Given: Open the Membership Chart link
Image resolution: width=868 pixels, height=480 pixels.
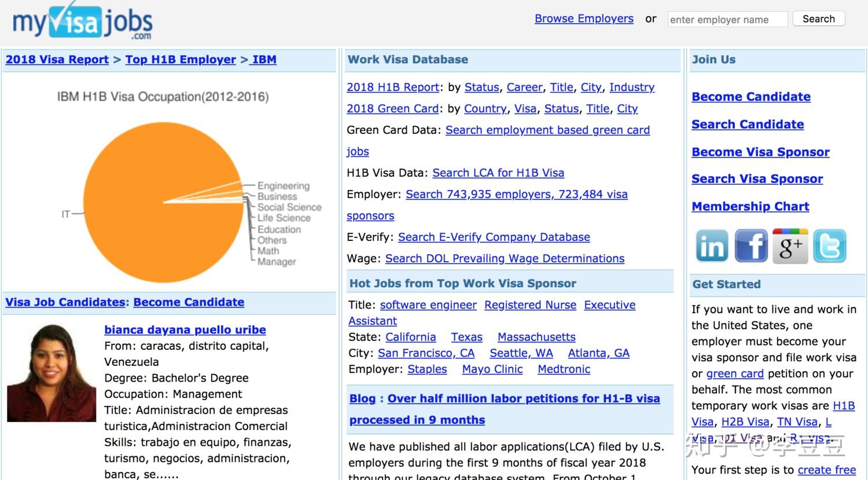Looking at the screenshot, I should [750, 206].
